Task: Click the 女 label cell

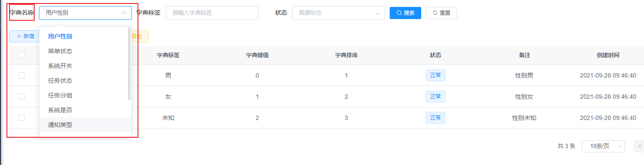Action: [x=168, y=97]
